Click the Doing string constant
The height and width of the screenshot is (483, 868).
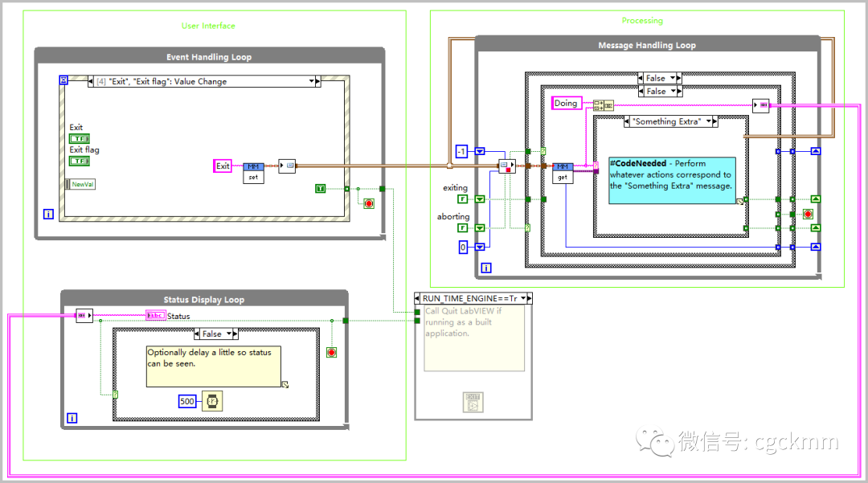click(567, 103)
